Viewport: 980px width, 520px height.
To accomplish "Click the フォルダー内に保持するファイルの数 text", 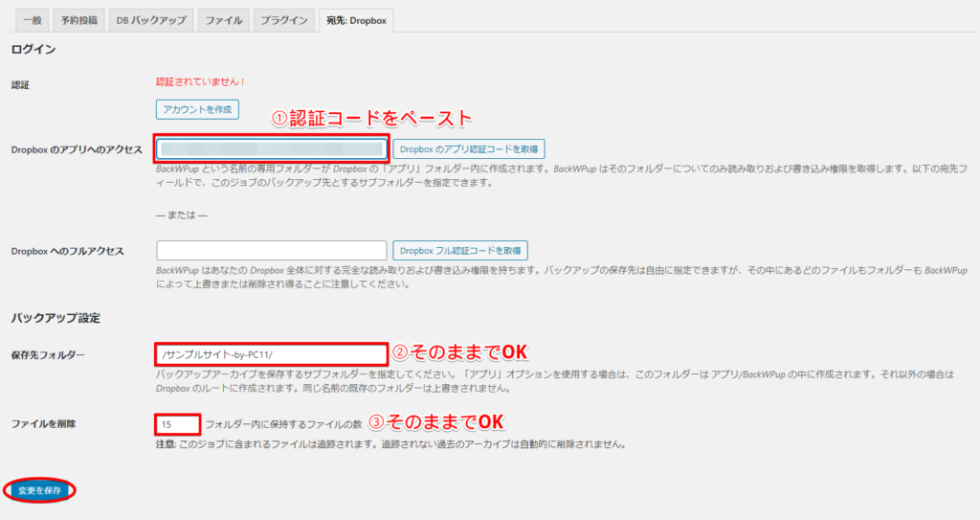I will click(283, 424).
